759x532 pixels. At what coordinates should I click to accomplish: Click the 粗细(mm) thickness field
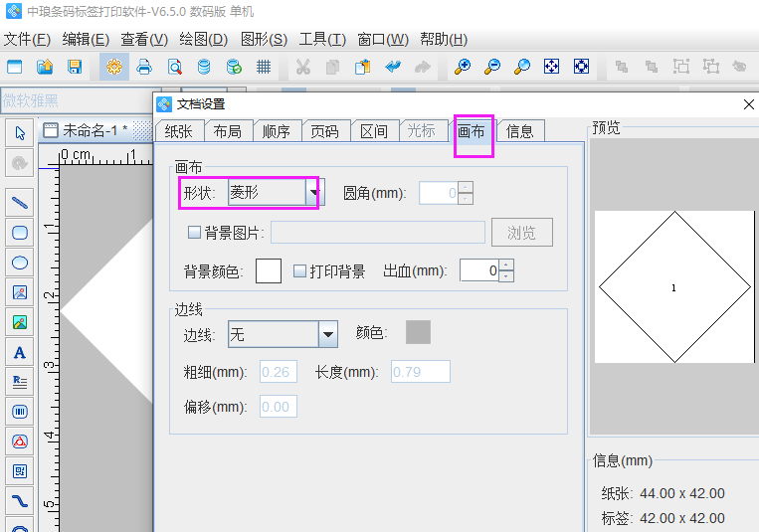tap(279, 371)
